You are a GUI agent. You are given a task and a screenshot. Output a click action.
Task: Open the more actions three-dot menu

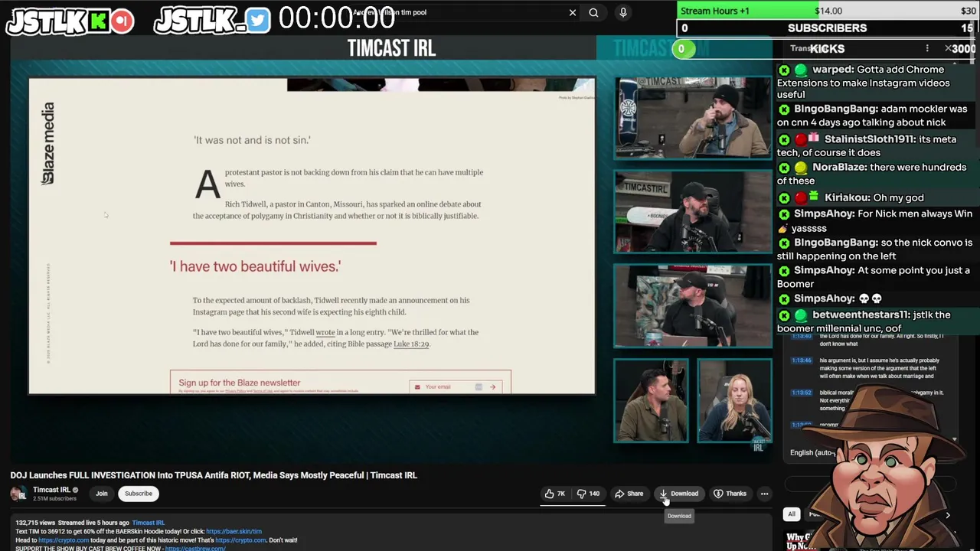pyautogui.click(x=764, y=494)
